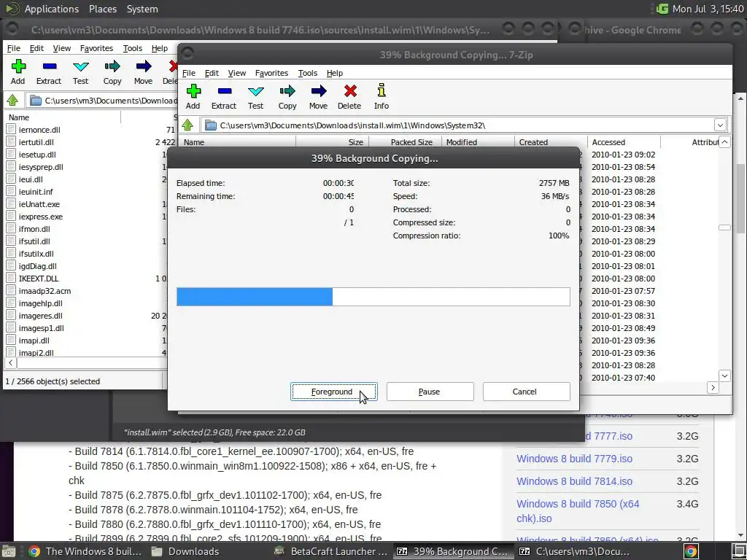
Task: Open File menu in back 7-Zip window
Action: tap(14, 48)
